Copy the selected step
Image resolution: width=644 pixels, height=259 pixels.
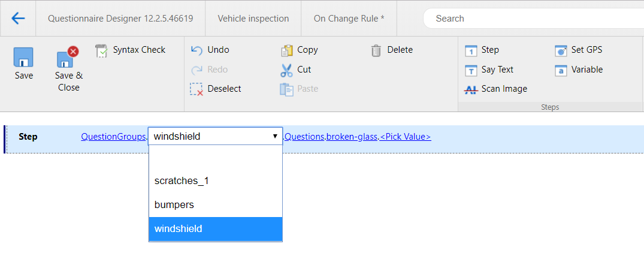coord(300,50)
